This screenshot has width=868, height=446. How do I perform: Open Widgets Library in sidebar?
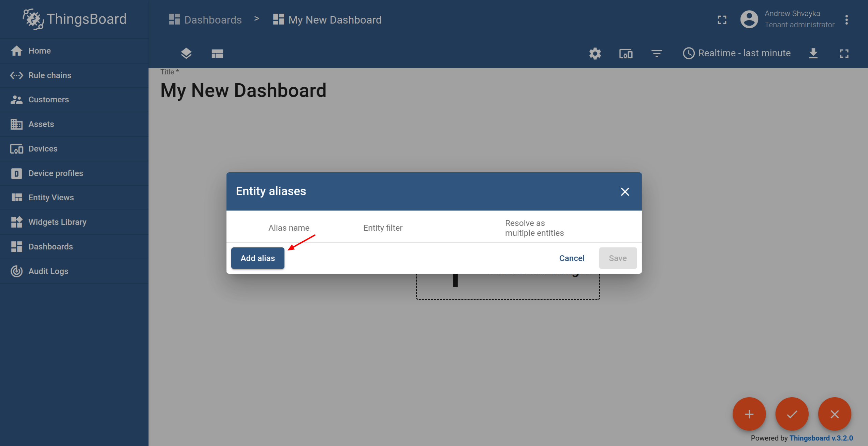click(x=57, y=222)
